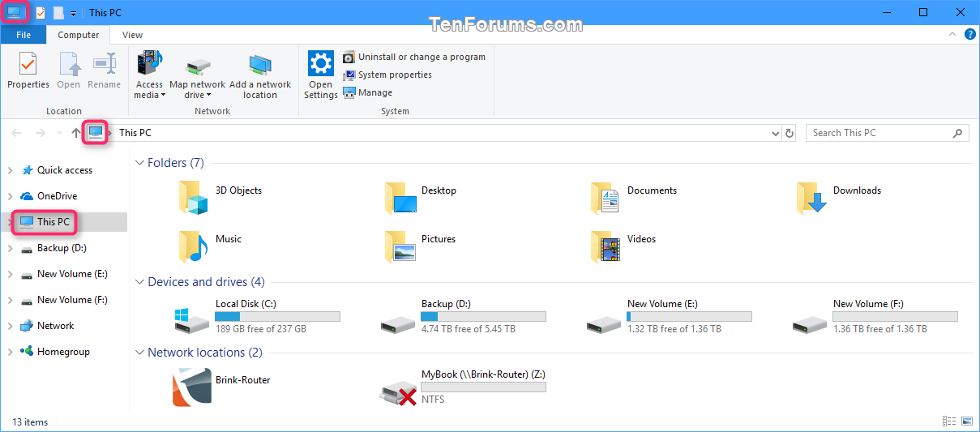Select the Music folder icon

pos(194,246)
